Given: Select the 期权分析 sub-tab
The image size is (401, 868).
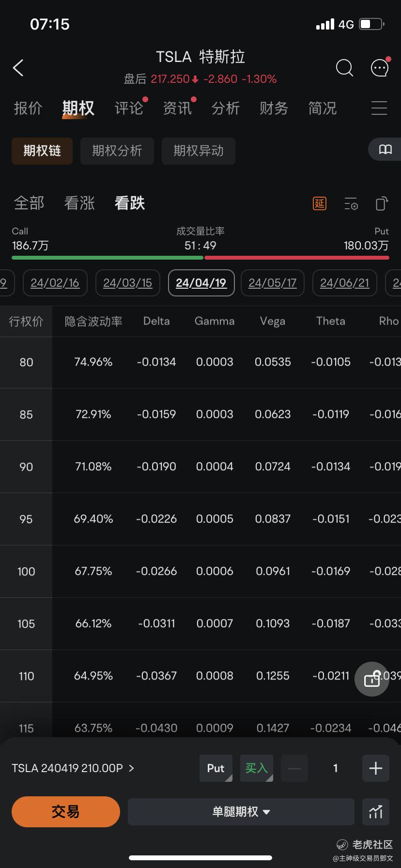Looking at the screenshot, I should coord(117,151).
